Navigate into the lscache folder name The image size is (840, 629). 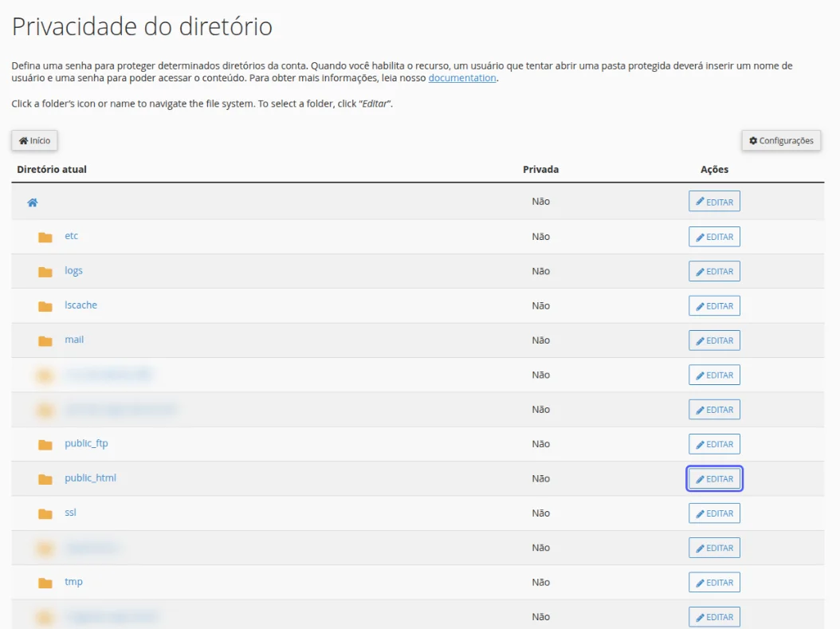tap(81, 305)
